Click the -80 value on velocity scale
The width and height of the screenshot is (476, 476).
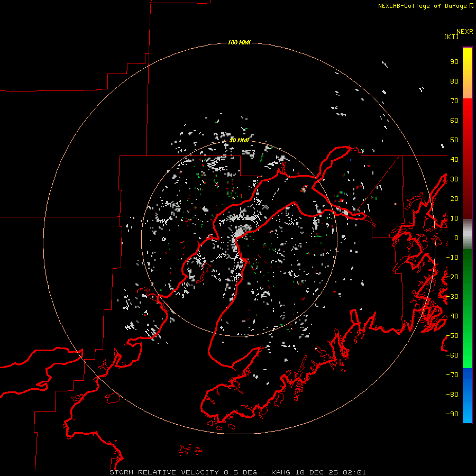tap(452, 395)
